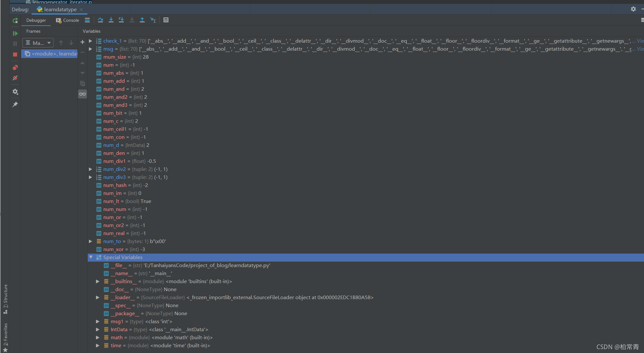The width and height of the screenshot is (644, 353).
Task: Toggle Mute Breakpoints icon
Action: pyautogui.click(x=15, y=78)
